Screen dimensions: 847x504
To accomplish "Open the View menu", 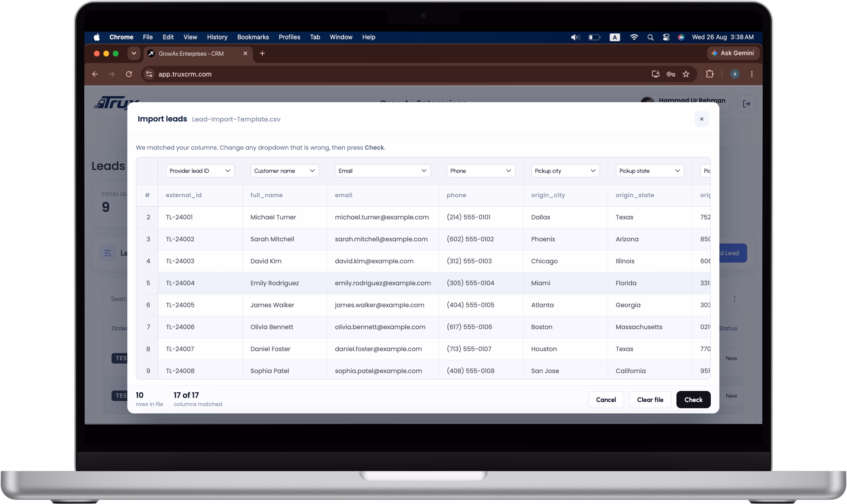I will coord(190,37).
